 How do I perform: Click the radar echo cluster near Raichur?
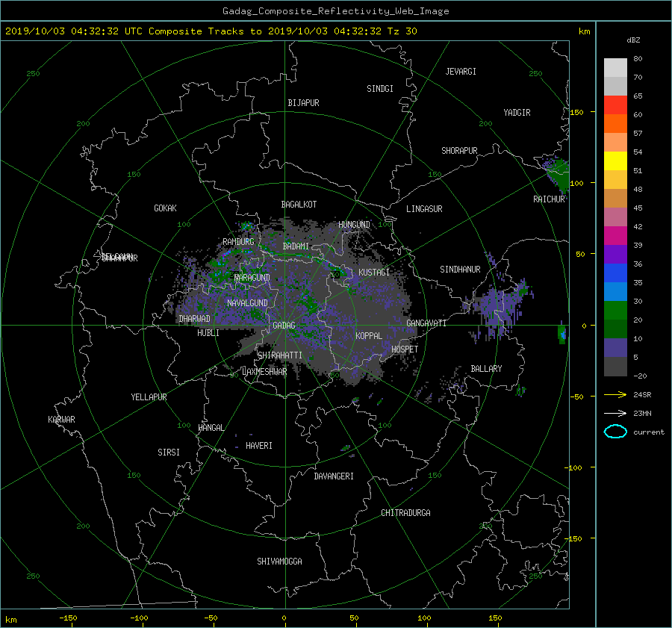(x=557, y=175)
